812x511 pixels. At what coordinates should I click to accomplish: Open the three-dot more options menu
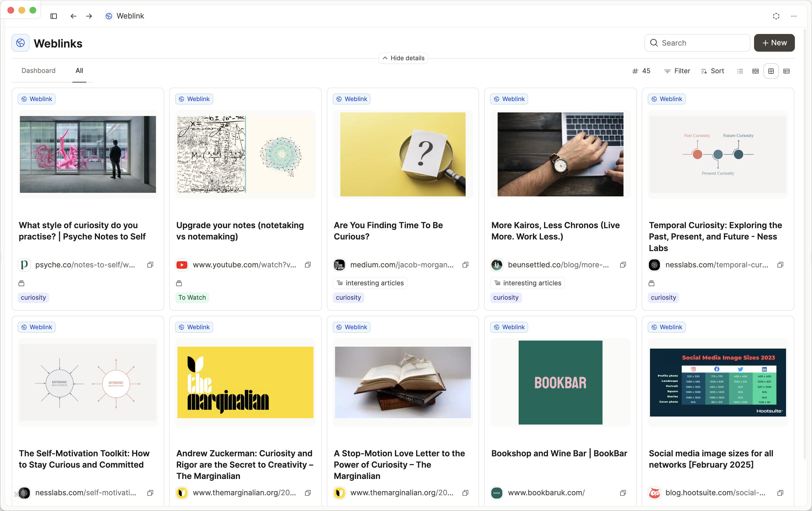pos(794,16)
